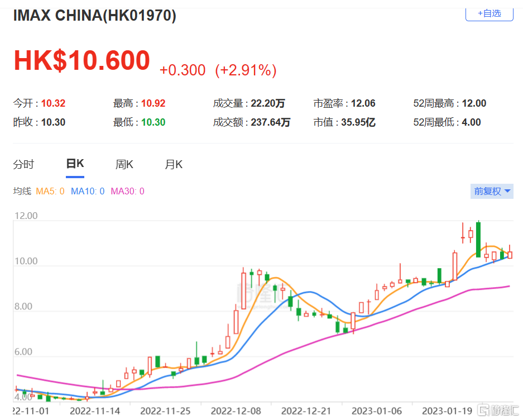
Task: Expand the 前复权 dropdown
Action: (492, 192)
